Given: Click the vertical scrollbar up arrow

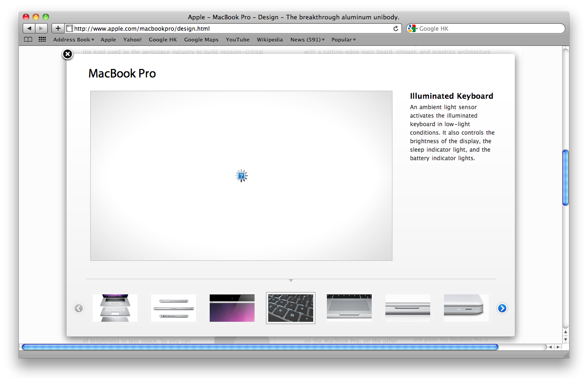Looking at the screenshot, I should [x=565, y=332].
